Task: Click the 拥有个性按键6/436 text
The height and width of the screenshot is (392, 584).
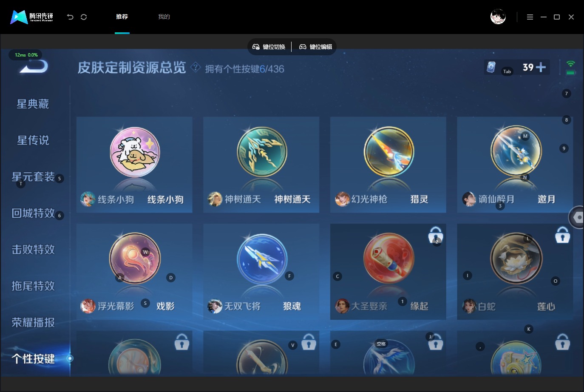Action: 244,69
